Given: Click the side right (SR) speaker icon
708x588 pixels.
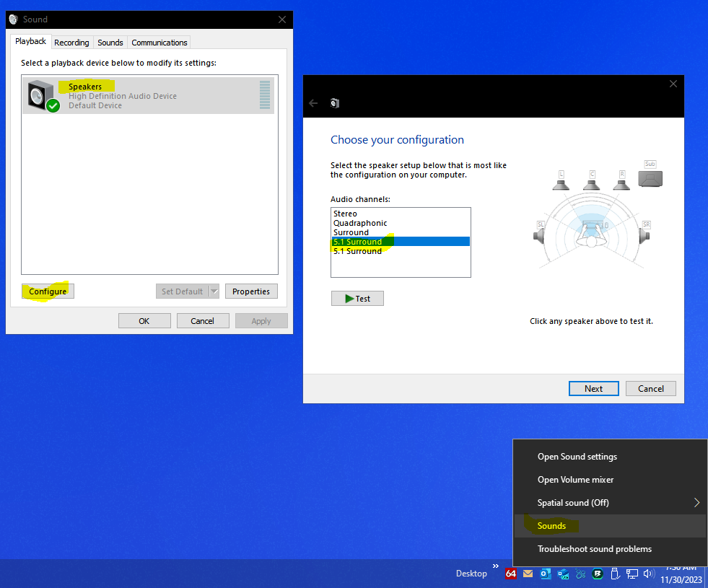Looking at the screenshot, I should point(645,235).
